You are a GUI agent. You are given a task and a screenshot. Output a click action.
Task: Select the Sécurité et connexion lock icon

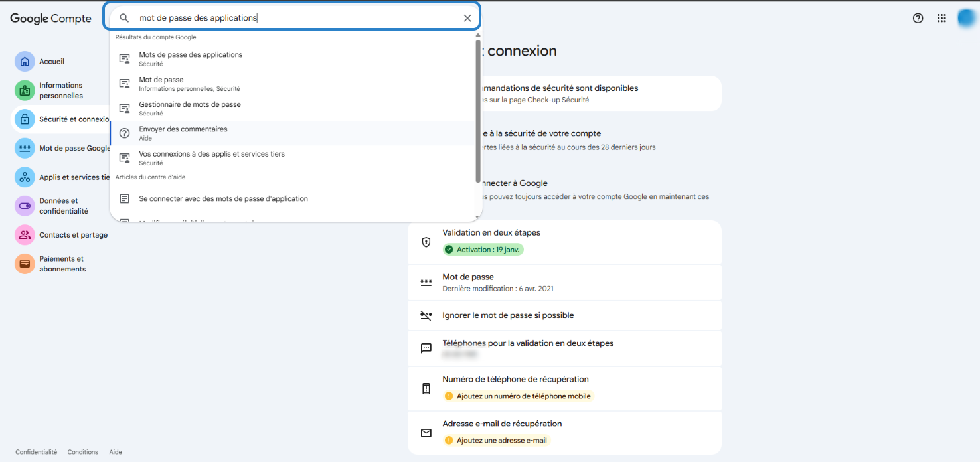(25, 119)
